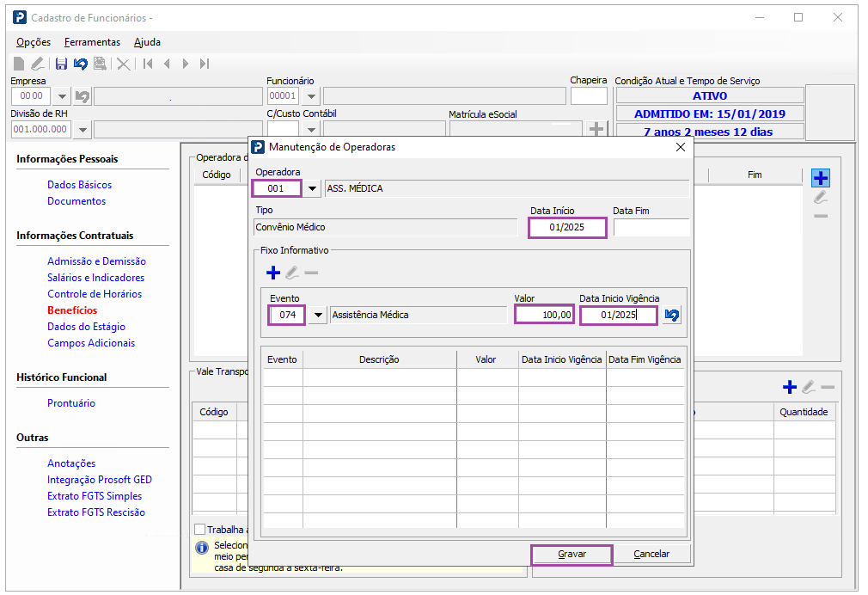Add operadora with highlighted blue plus
The image size is (868, 595).
821,178
